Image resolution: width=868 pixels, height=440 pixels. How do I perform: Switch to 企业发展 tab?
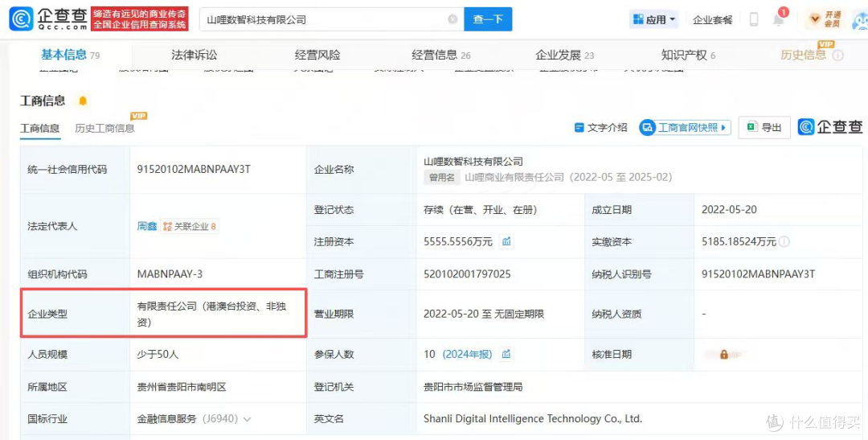pyautogui.click(x=564, y=55)
